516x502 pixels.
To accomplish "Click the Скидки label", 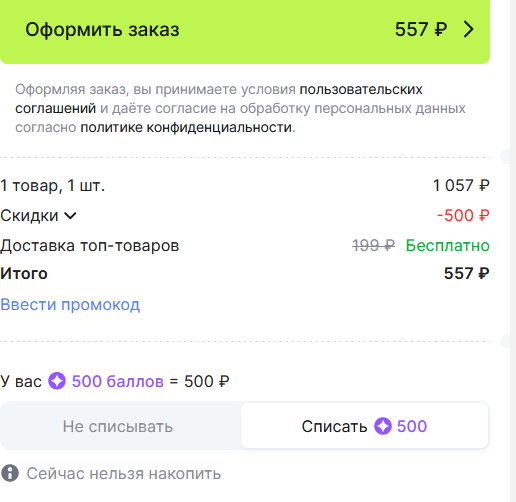I will [29, 215].
